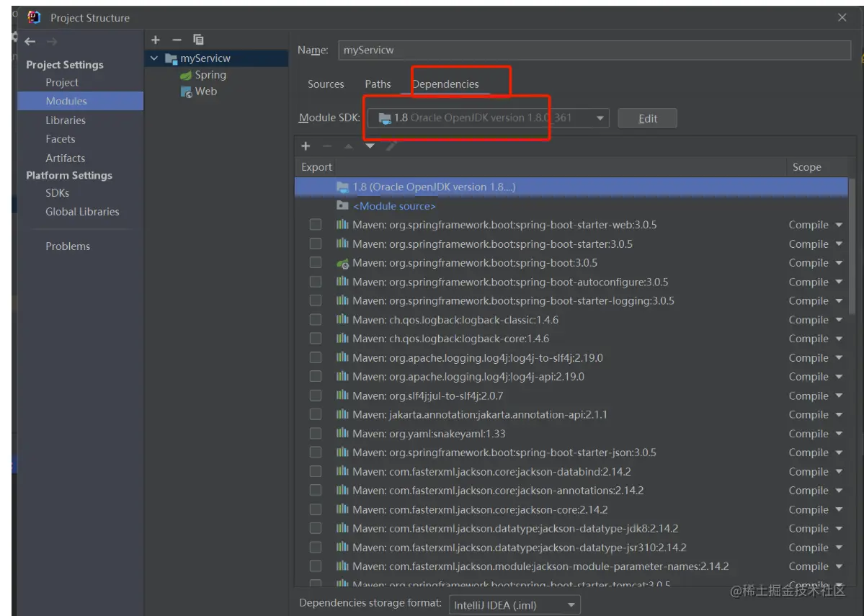The image size is (864, 616).
Task: Open SDKs under Platform Settings
Action: [58, 193]
